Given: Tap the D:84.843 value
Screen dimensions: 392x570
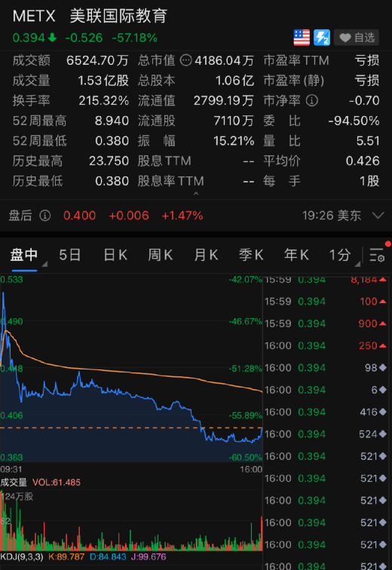Looking at the screenshot, I should [108, 556].
